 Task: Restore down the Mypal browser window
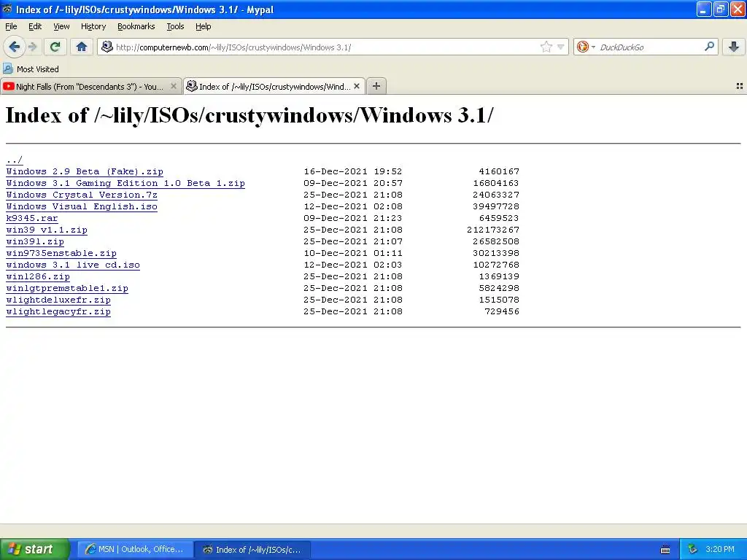click(721, 9)
